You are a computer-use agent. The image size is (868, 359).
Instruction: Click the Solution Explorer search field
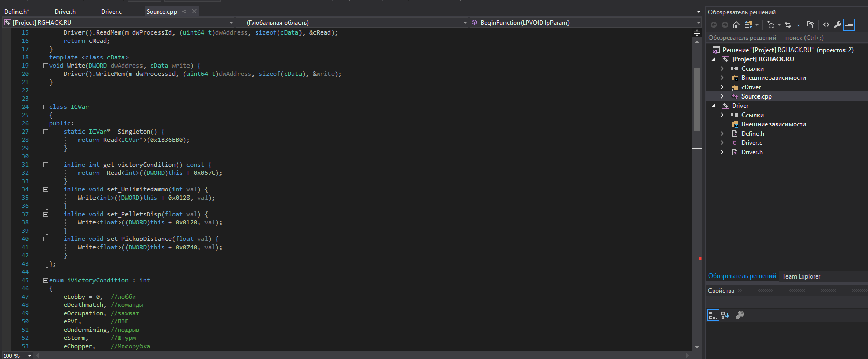tap(786, 38)
